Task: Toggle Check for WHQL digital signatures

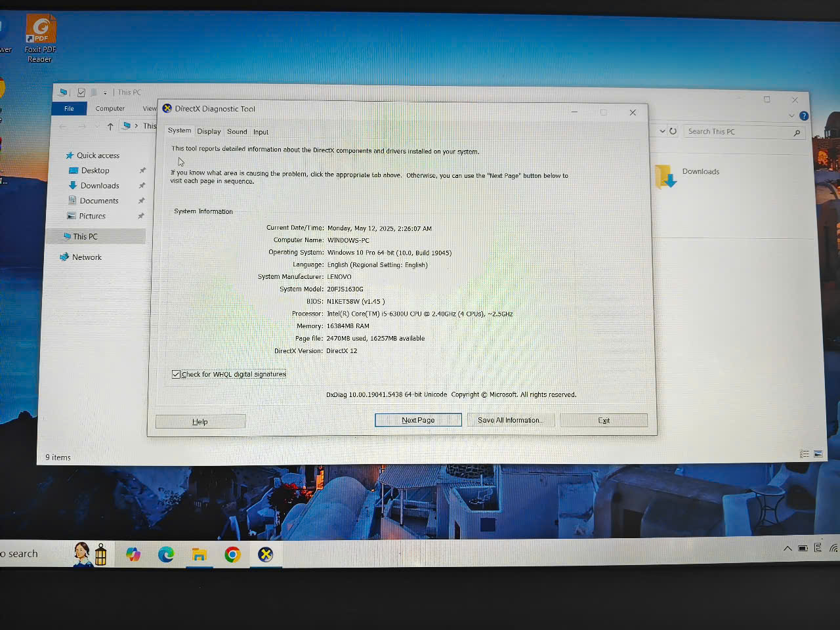Action: click(x=228, y=374)
